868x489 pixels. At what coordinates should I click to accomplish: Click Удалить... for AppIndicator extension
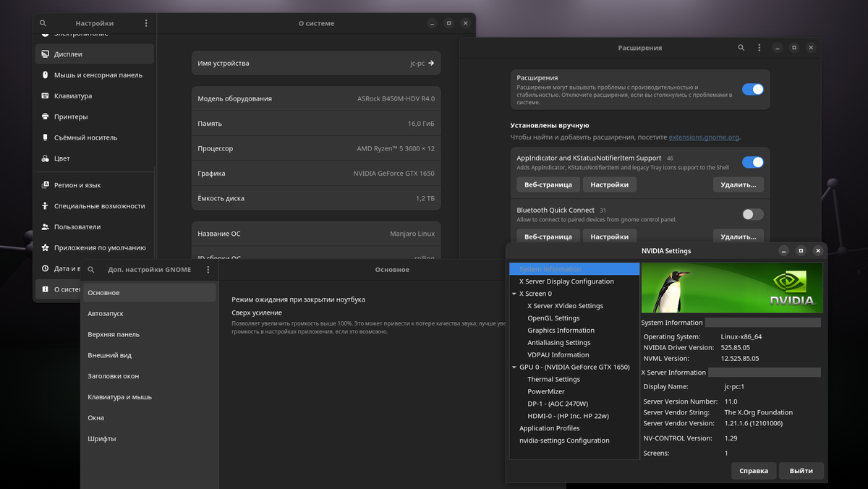click(738, 184)
